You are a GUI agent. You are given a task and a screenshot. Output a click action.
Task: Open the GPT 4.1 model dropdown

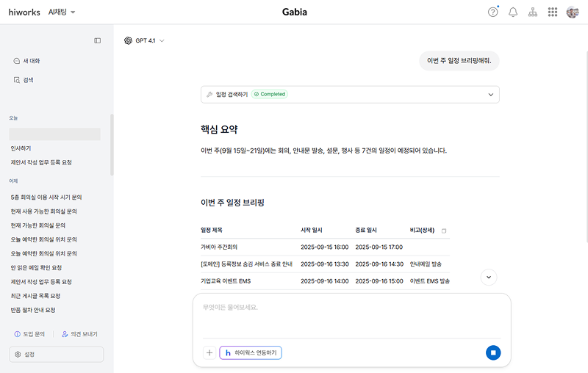(x=144, y=40)
